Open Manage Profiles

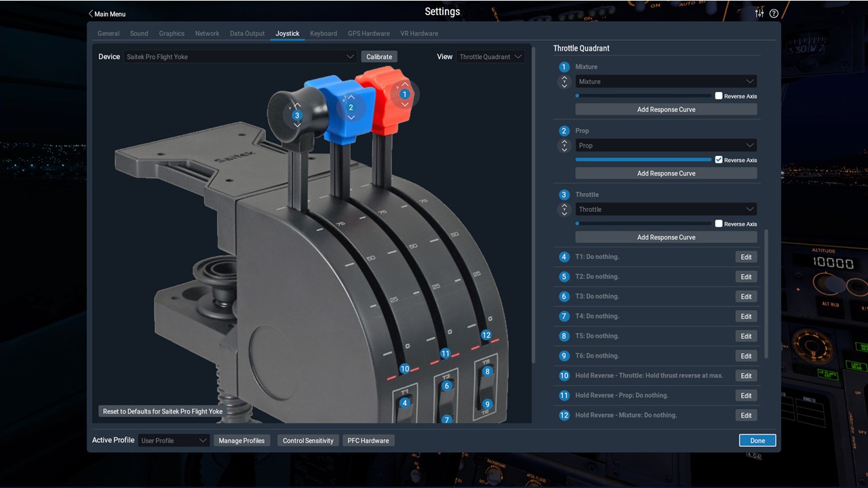[x=241, y=441]
